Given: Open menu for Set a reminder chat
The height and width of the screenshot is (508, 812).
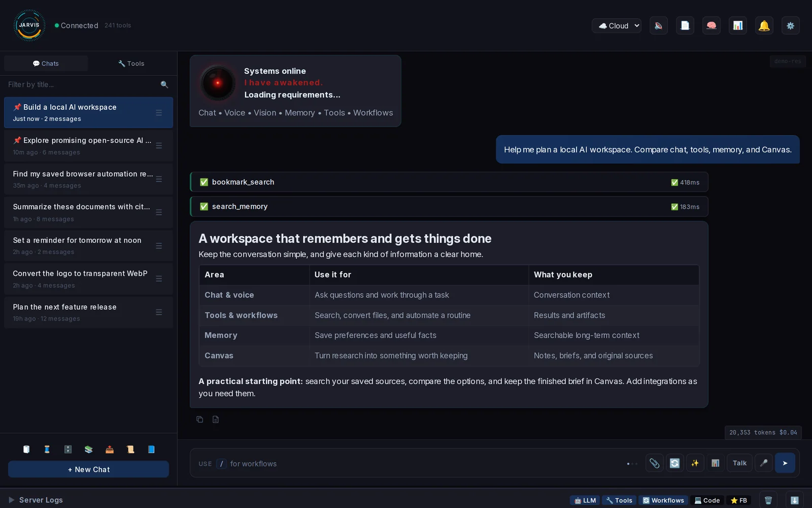Looking at the screenshot, I should pos(159,246).
